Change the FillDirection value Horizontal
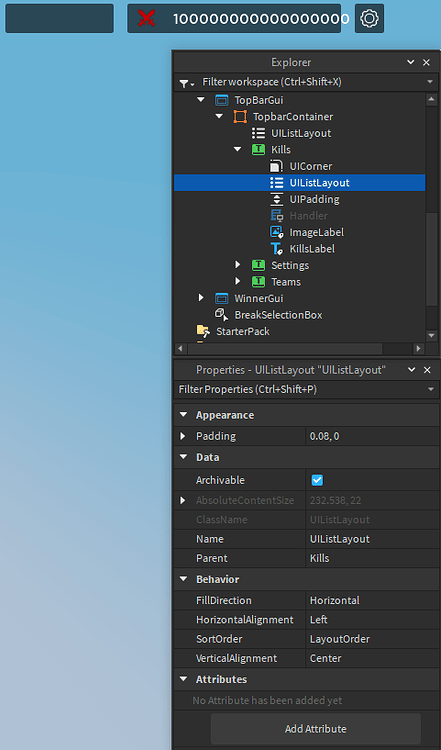Screen dimensions: 441x750 point(334,600)
